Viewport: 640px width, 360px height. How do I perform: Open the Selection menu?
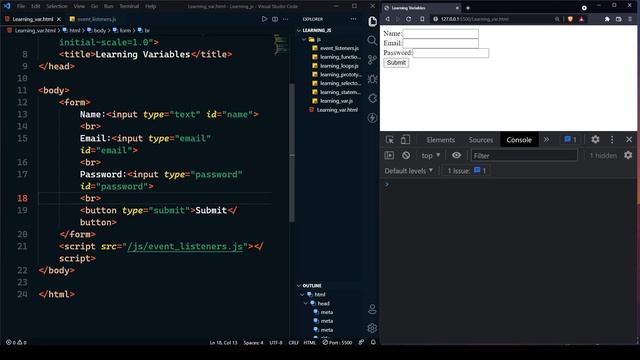pos(57,6)
